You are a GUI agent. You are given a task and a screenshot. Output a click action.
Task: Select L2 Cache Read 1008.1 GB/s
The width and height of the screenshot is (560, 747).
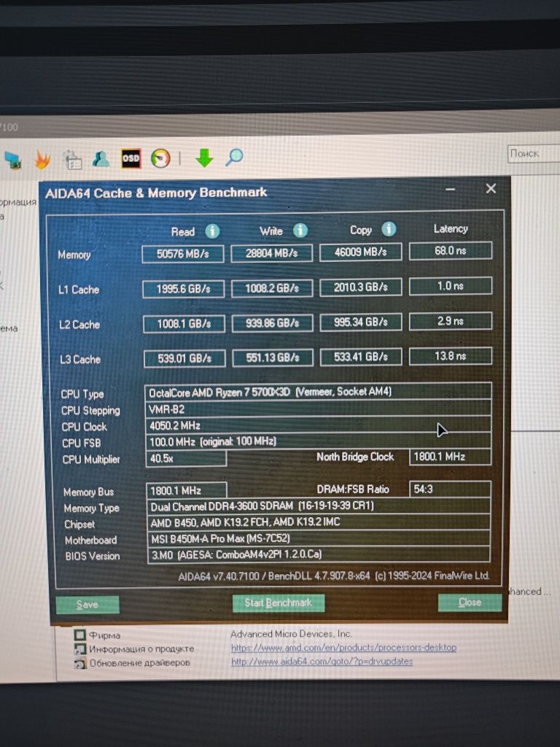[184, 324]
